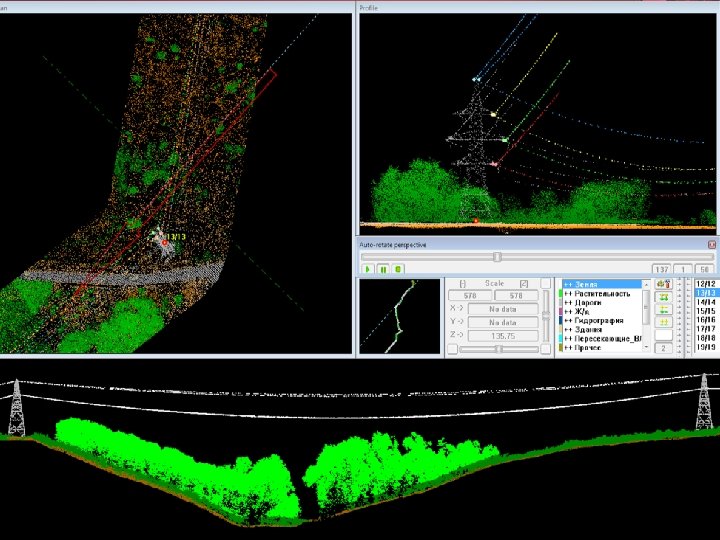720x540 pixels.
Task: Click the [2] scale button
Action: pyautogui.click(x=523, y=284)
